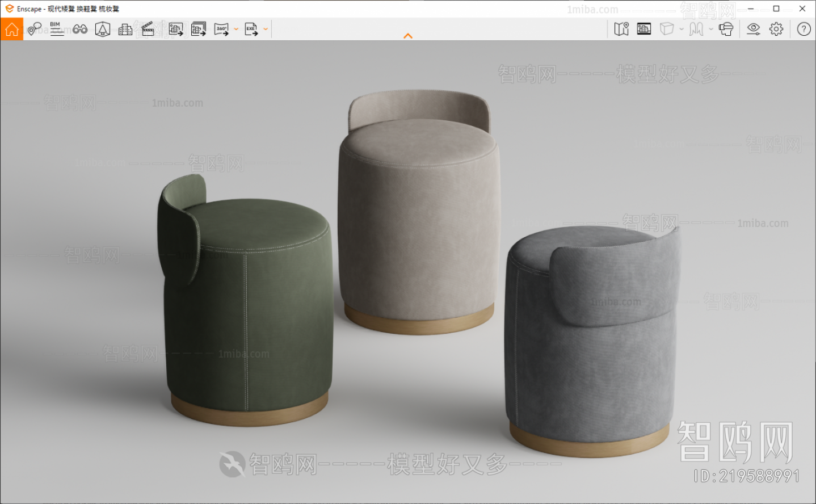Open the minimap with pin icon
Screen dimensions: 816x504
click(x=621, y=29)
